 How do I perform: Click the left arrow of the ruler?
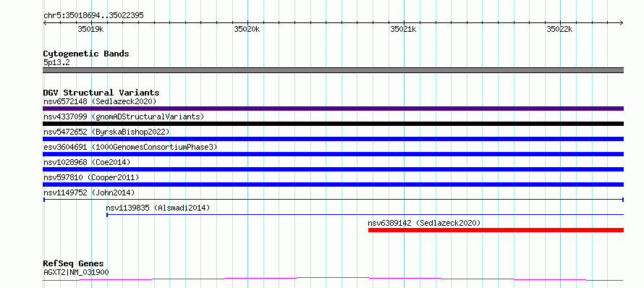45,23
